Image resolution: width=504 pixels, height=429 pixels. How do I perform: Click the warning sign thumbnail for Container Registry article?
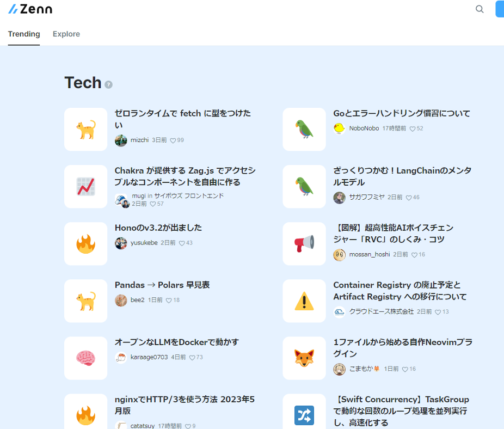pos(304,301)
